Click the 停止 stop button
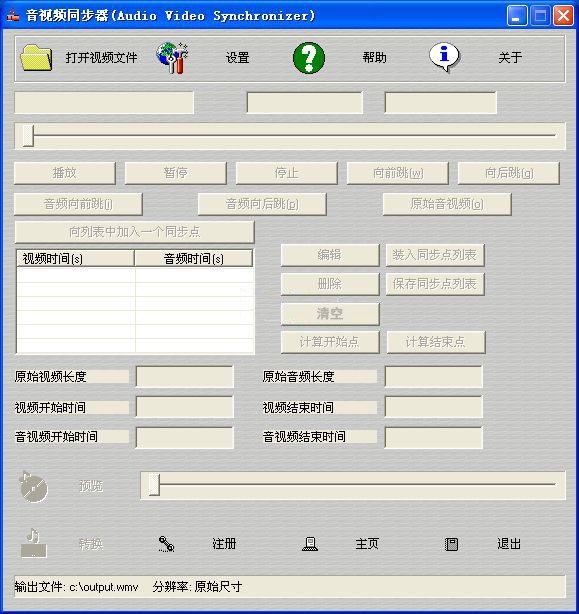Image resolution: width=579 pixels, height=614 pixels. (287, 173)
